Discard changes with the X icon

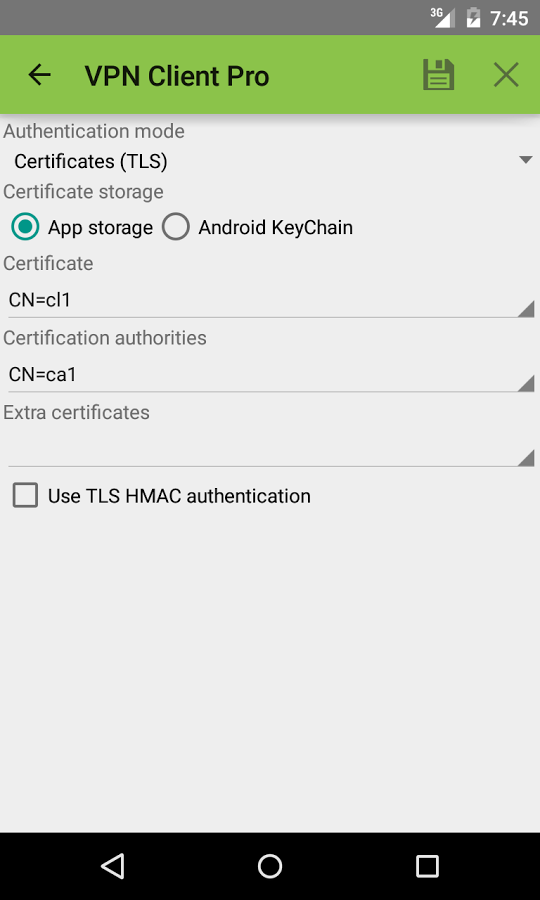[x=506, y=75]
